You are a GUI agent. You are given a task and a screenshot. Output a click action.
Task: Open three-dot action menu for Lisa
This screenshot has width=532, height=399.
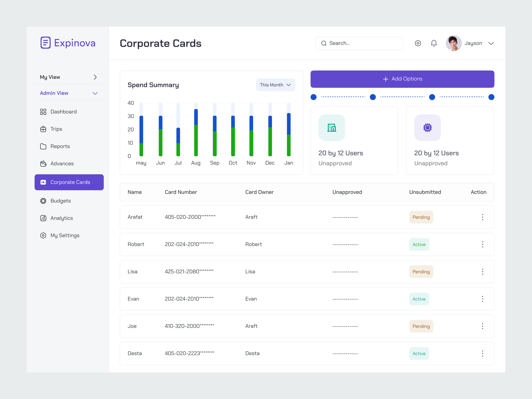[482, 272]
